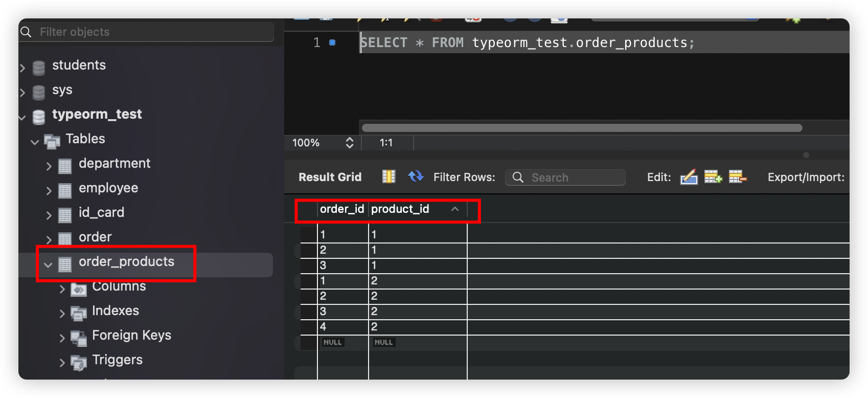
Task: Click the delete selected rows icon
Action: tap(737, 177)
